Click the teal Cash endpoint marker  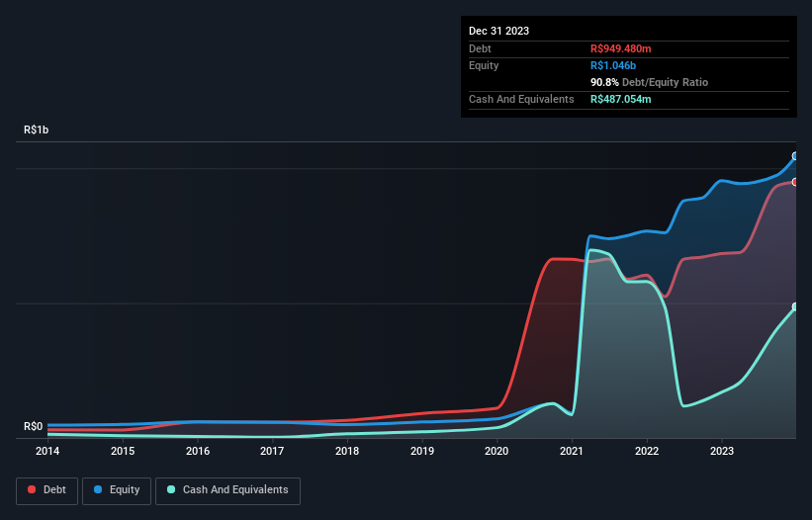pos(795,306)
